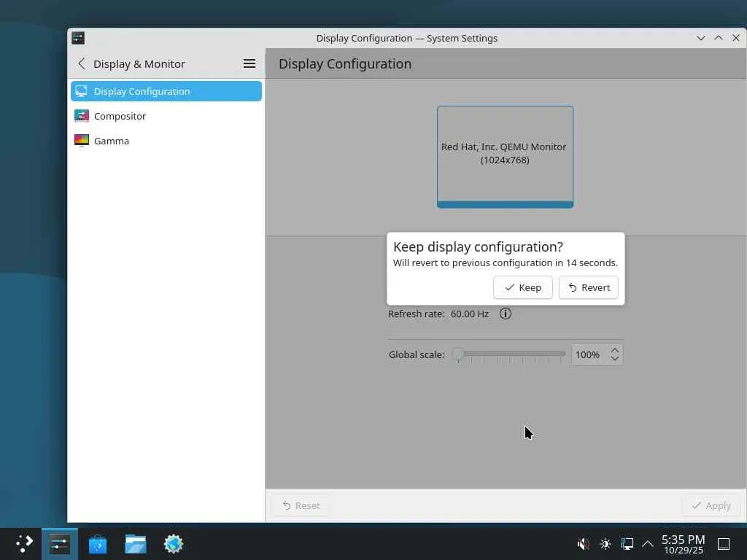Open the network connections tray icon
Screen dimensions: 747x560
pyautogui.click(x=627, y=544)
